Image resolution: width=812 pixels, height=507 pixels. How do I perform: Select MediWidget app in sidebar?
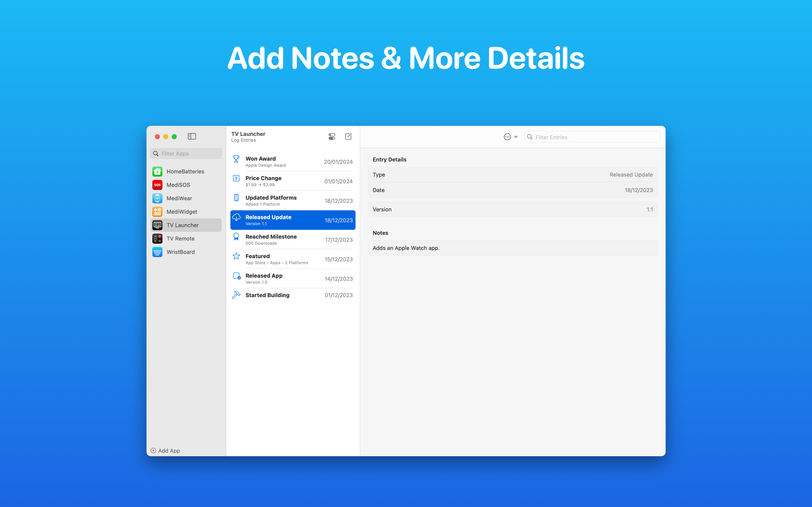coord(181,212)
